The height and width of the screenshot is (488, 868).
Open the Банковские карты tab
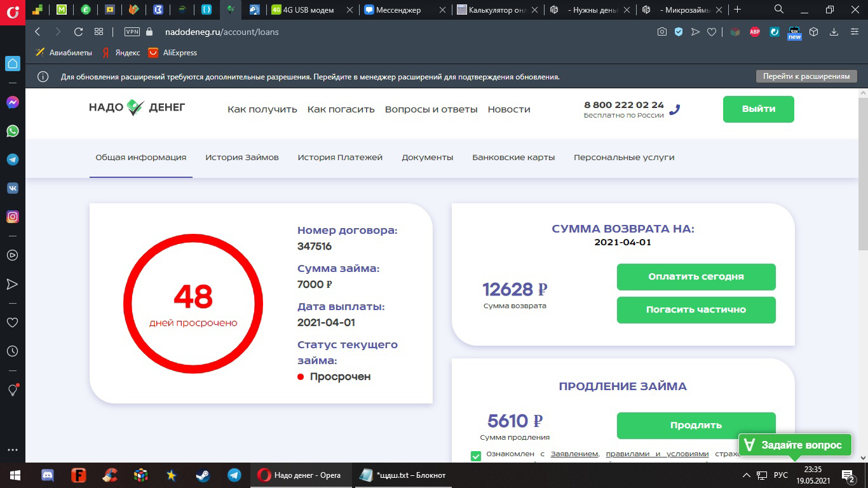513,158
